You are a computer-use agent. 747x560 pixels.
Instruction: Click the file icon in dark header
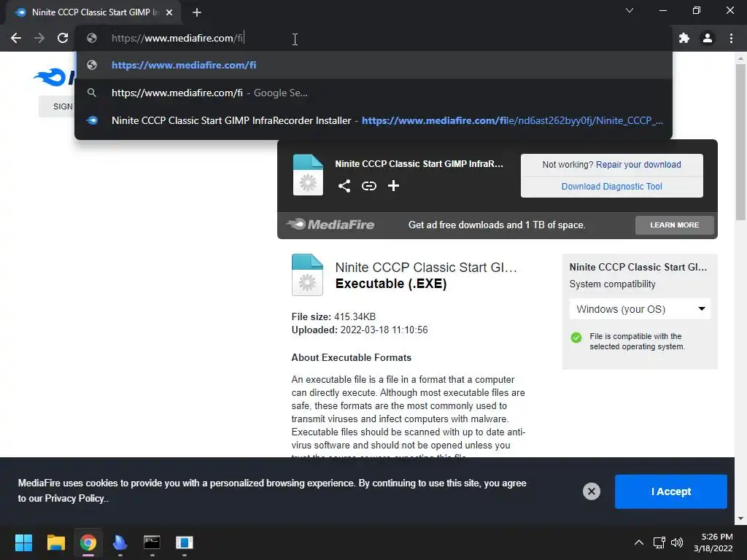(x=308, y=175)
